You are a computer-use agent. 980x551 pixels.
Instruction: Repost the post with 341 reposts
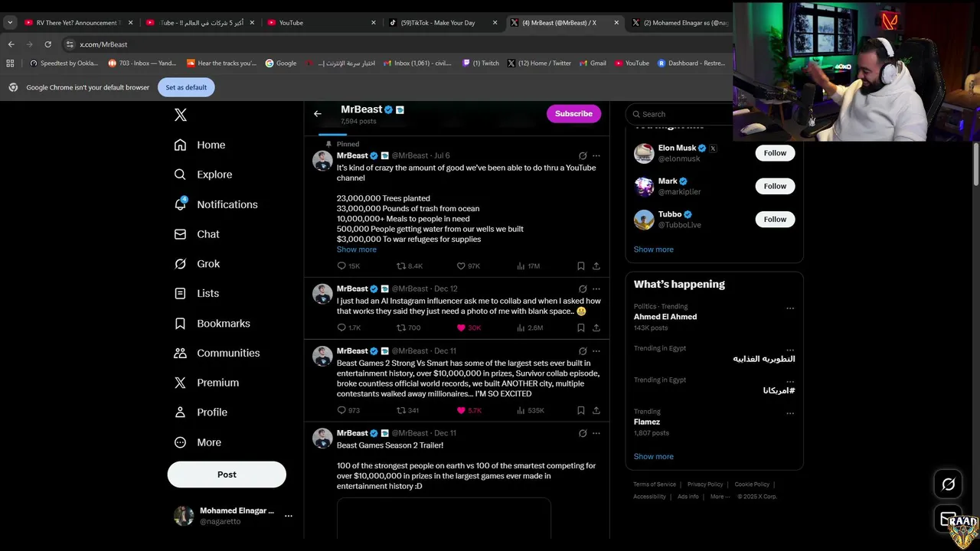[407, 410]
